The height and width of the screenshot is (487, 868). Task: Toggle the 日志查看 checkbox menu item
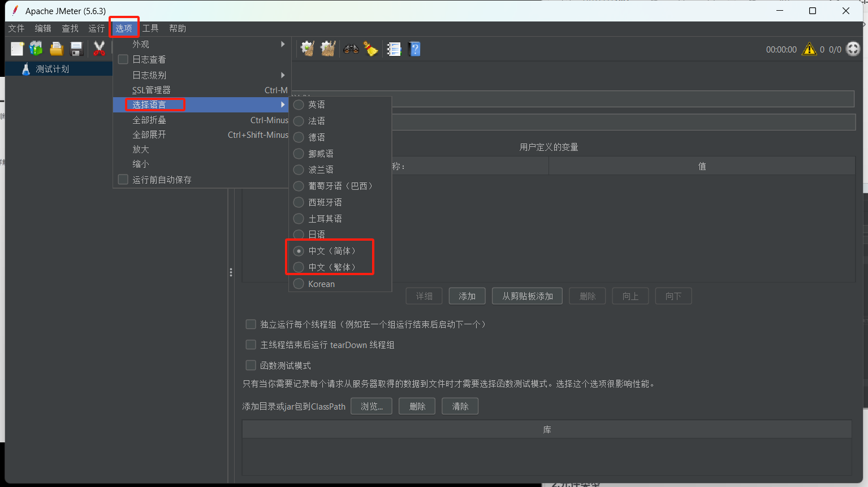point(123,59)
